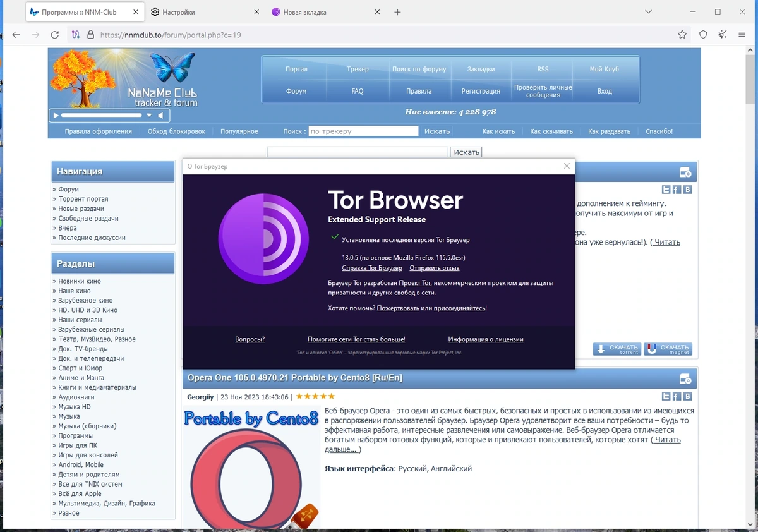Screen dimensions: 758x532
Task: Open Последние дискуссии navigation link
Action: pyautogui.click(x=92, y=238)
